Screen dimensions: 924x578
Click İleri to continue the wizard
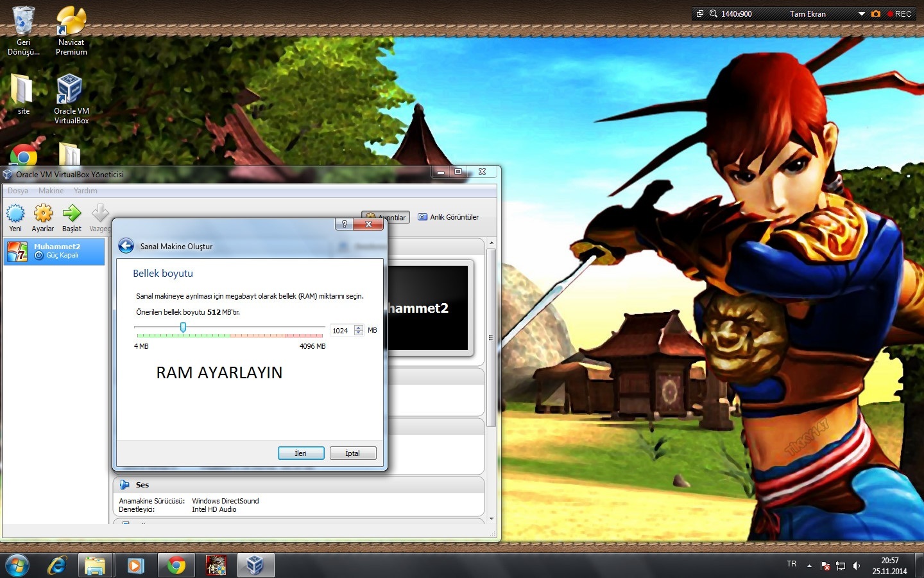[301, 453]
